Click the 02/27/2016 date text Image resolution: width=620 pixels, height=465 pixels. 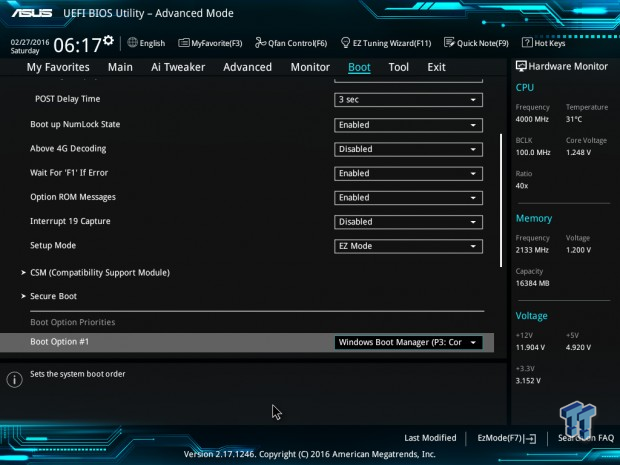30,42
